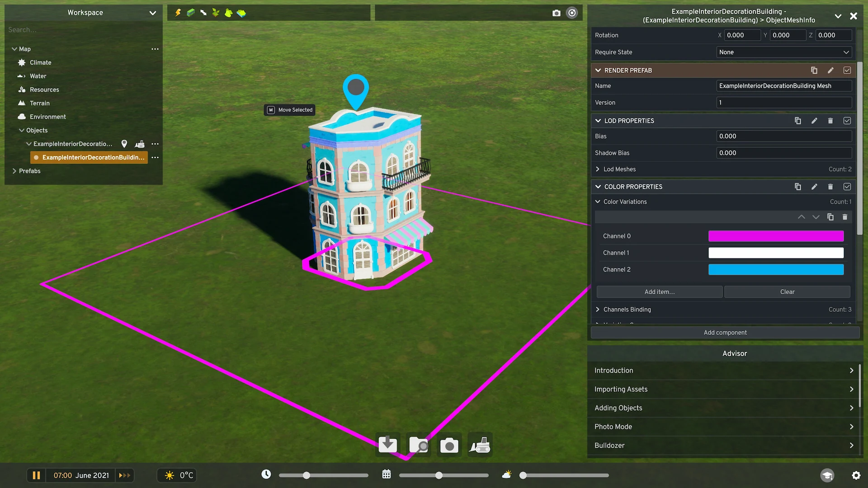Copy the LOD Properties component
The image size is (868, 488).
pos(798,121)
